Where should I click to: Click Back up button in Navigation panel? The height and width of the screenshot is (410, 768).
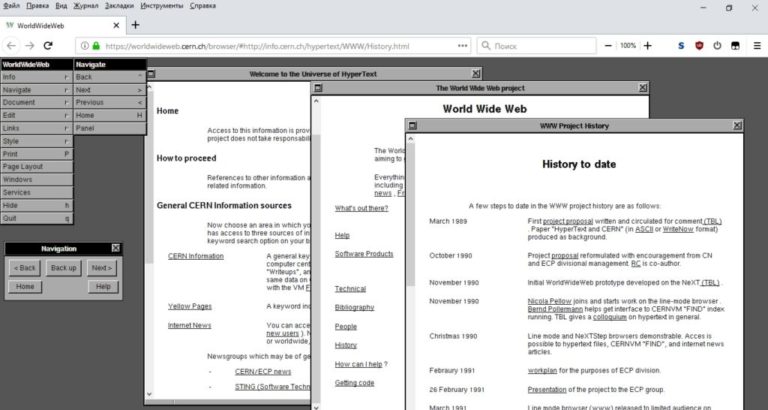pos(64,268)
